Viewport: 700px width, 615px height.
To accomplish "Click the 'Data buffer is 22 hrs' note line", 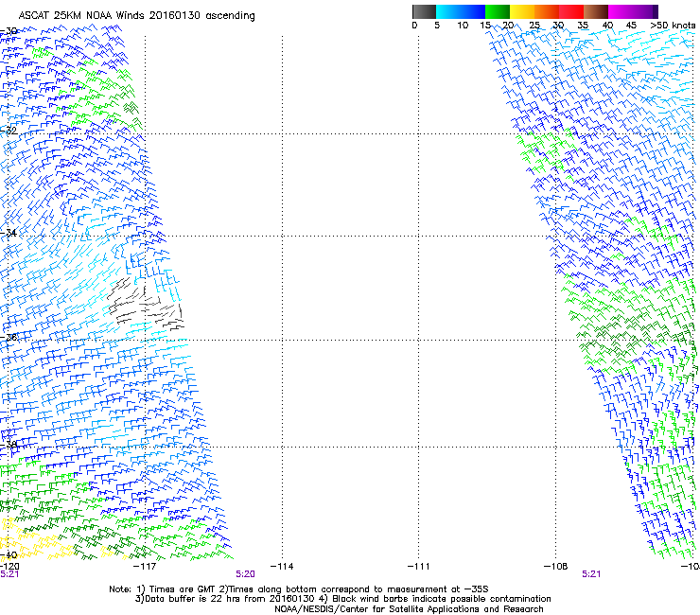I will pyautogui.click(x=342, y=599).
